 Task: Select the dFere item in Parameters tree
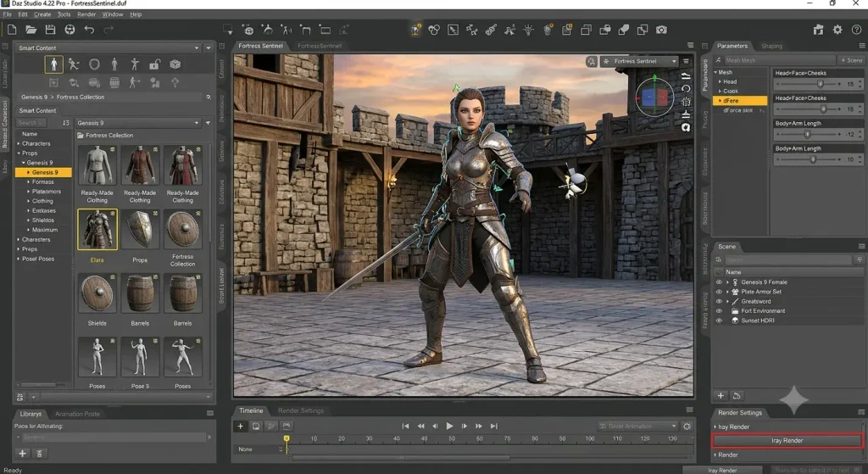(x=741, y=101)
